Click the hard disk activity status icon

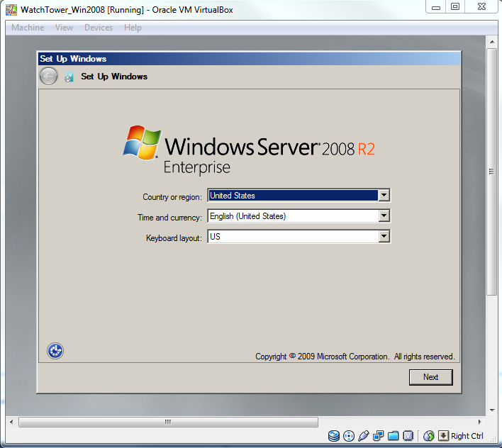[333, 436]
